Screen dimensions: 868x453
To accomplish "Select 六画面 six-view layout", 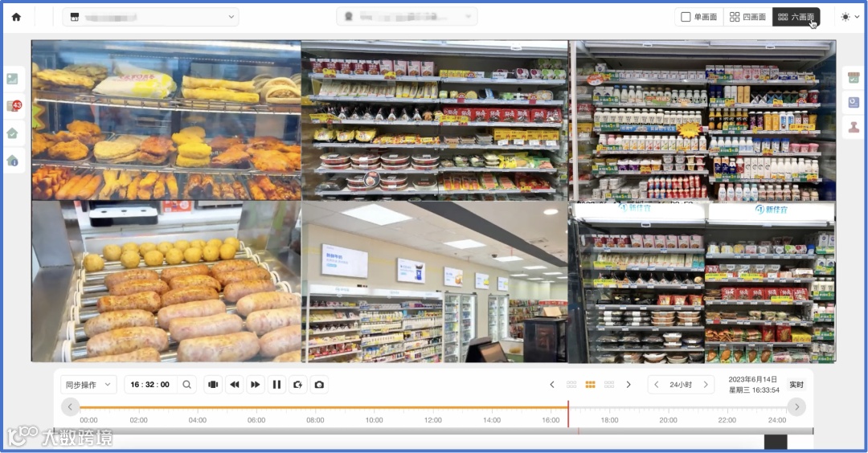I will [x=796, y=17].
